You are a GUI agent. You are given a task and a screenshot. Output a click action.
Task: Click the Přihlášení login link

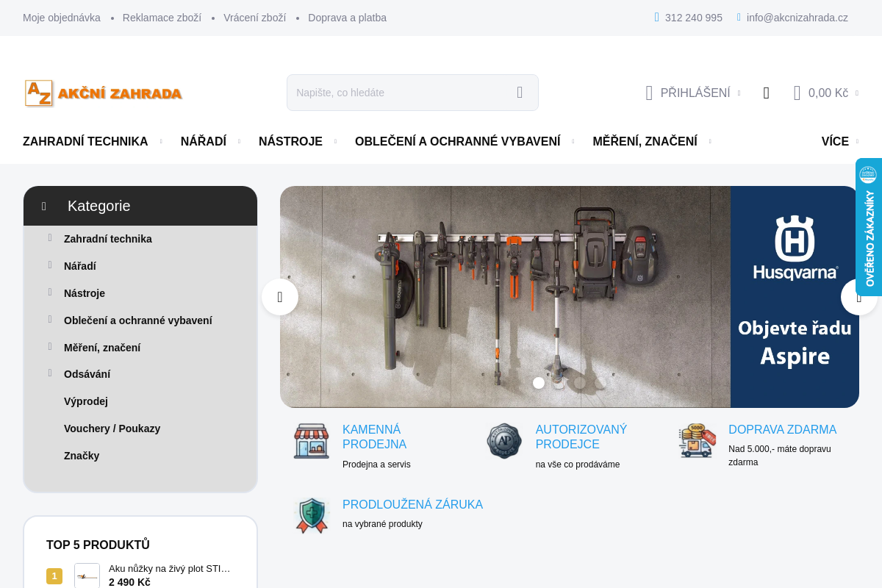tap(695, 93)
